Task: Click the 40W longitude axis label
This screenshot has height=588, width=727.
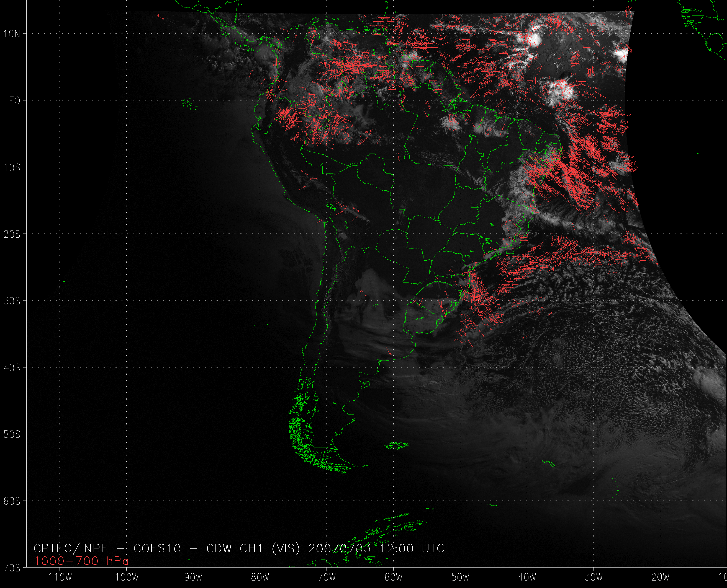Action: click(527, 577)
